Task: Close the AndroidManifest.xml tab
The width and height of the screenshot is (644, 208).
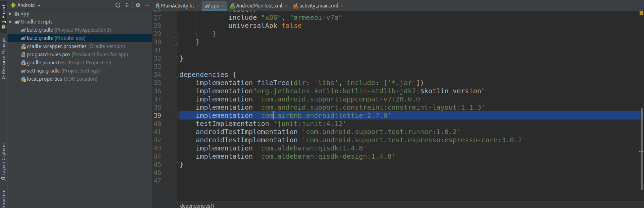Action: pos(286,6)
